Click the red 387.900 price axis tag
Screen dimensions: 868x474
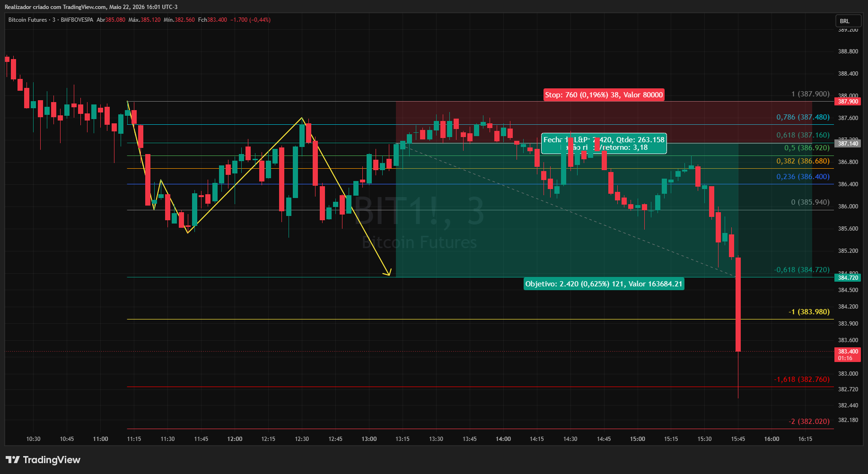click(x=848, y=102)
